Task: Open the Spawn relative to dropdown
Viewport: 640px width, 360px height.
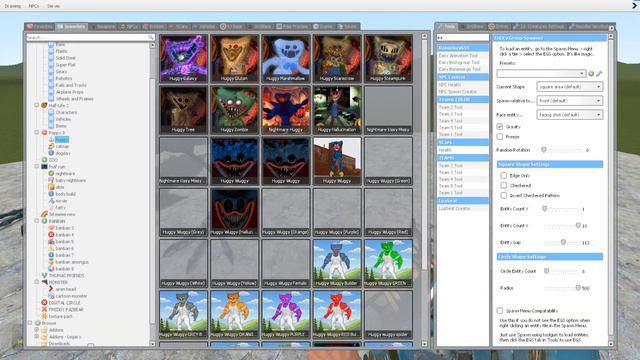Action: (569, 101)
